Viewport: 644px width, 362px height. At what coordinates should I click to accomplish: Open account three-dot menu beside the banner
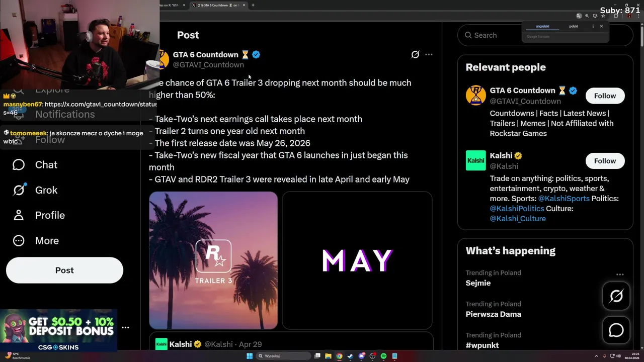pyautogui.click(x=125, y=327)
